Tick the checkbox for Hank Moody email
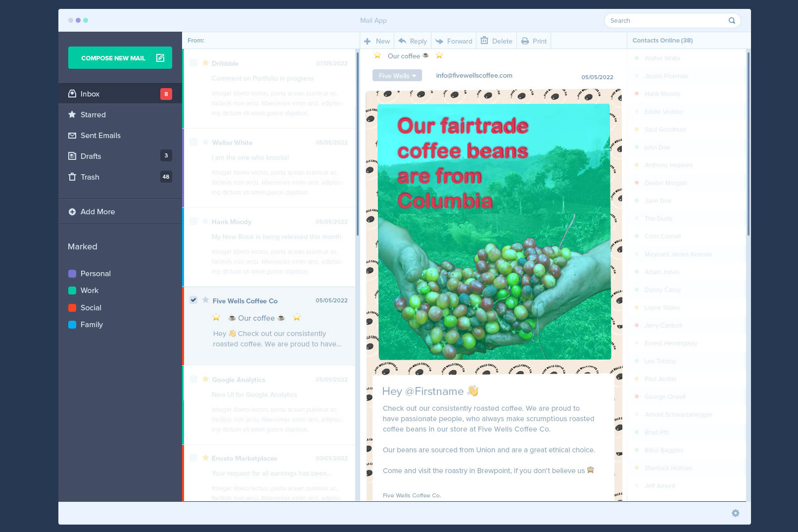This screenshot has width=798, height=532. 193,221
